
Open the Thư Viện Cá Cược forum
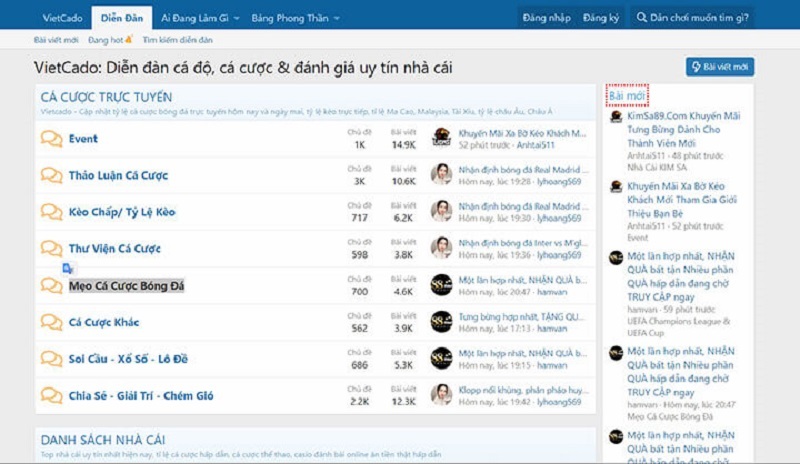[x=115, y=249]
